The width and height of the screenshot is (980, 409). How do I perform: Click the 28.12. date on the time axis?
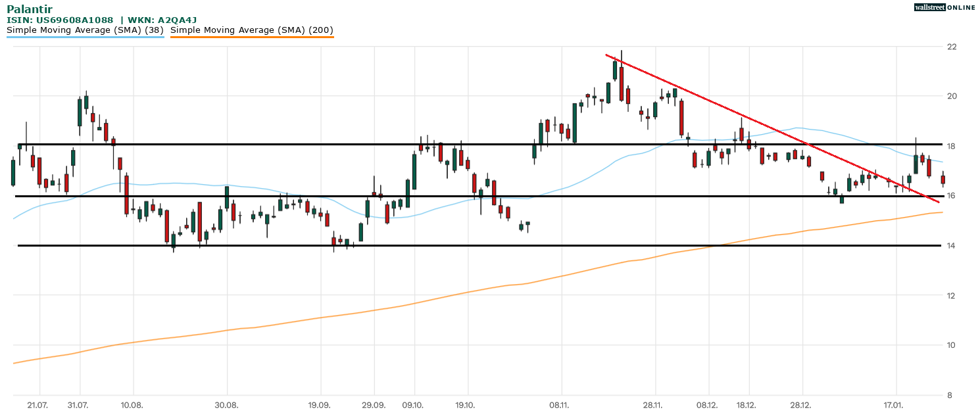[802, 404]
